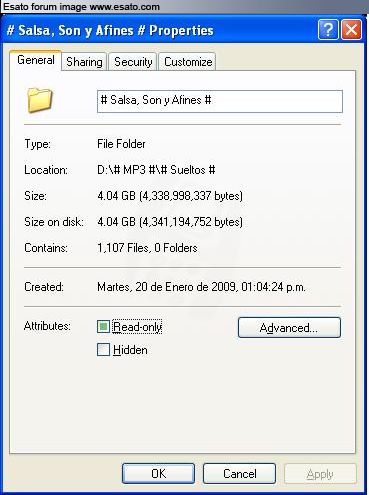
Task: Toggle the Read-only attribute checkbox
Action: [103, 327]
